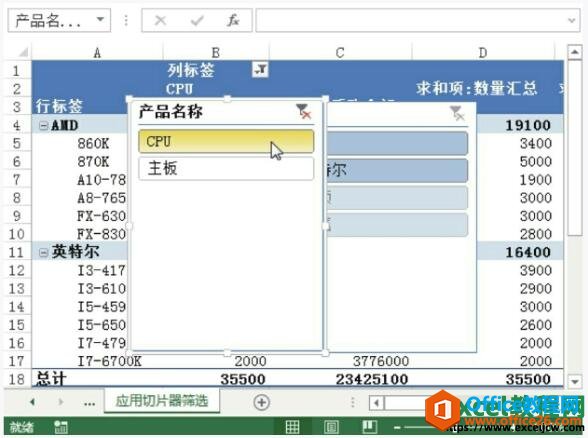
Task: Switch to Page Layout view
Action: [x=332, y=427]
